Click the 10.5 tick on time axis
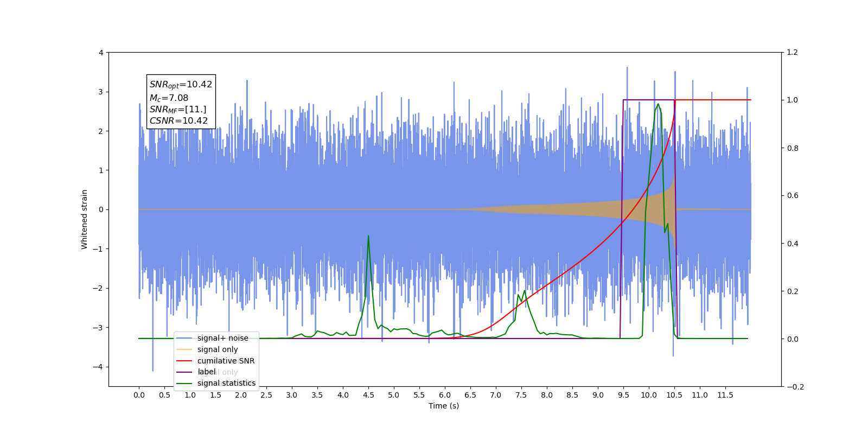 click(x=674, y=395)
